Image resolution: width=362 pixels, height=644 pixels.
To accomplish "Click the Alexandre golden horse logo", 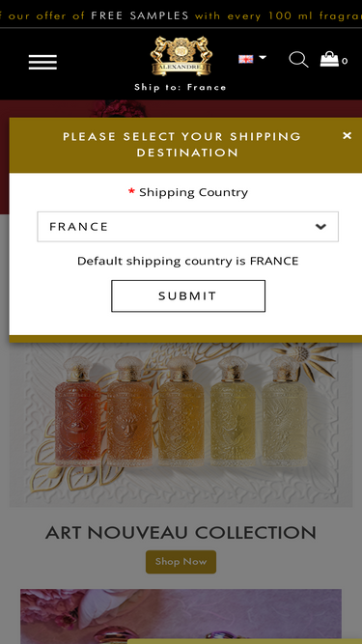I will tap(181, 56).
